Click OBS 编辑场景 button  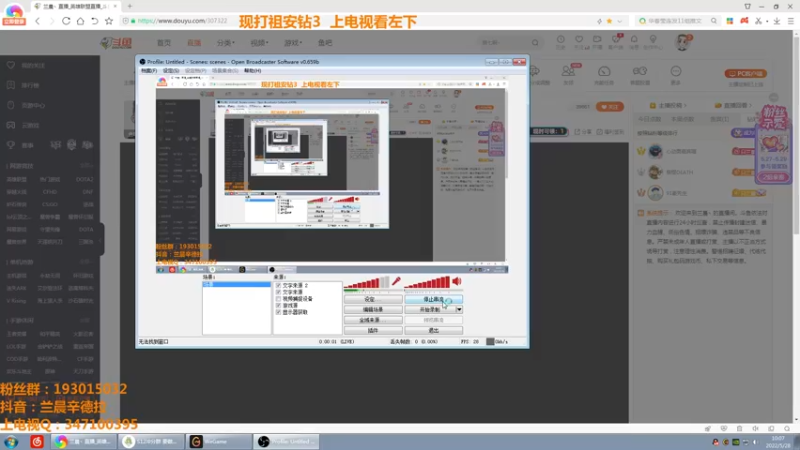coord(373,310)
